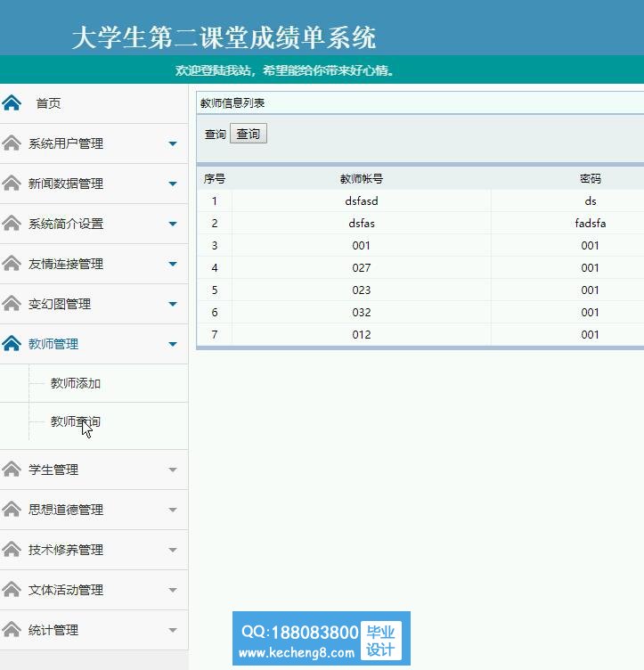Expand the 新闻数据管理 dropdown arrow
Screen dimensions: 644x670
(173, 184)
